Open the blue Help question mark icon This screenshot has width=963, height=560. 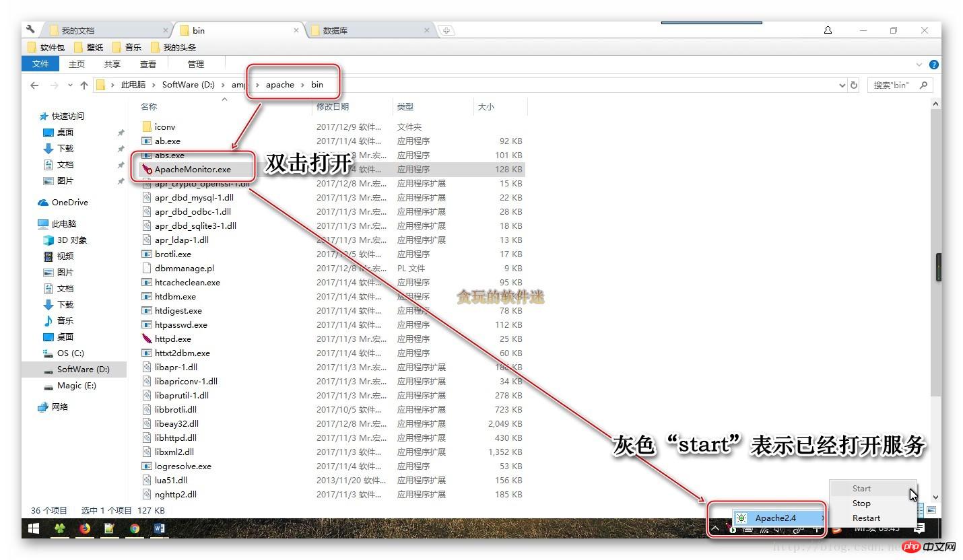point(933,65)
